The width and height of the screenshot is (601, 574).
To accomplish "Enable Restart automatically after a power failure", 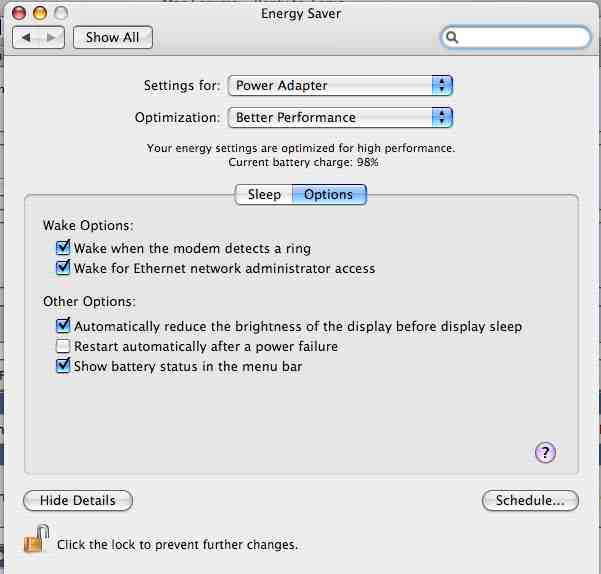I will 63,346.
